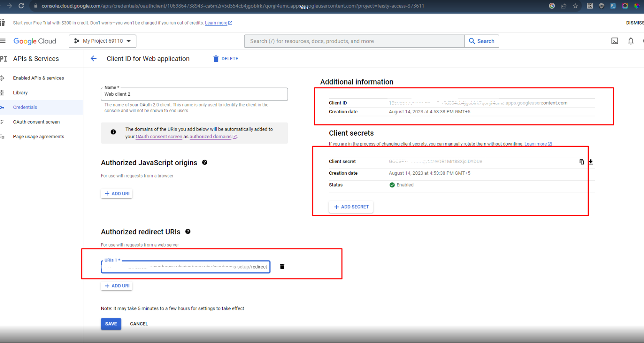
Task: Open the authorized domains link
Action: [x=211, y=137]
